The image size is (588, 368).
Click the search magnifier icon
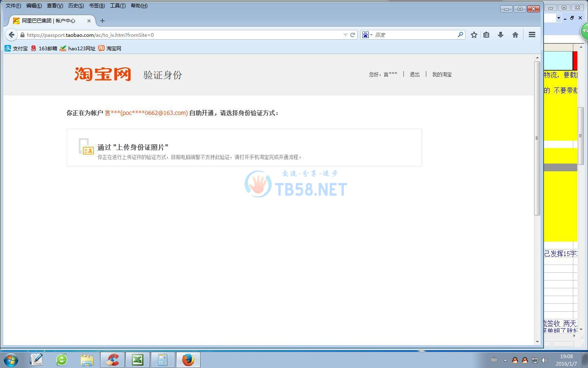tap(460, 35)
